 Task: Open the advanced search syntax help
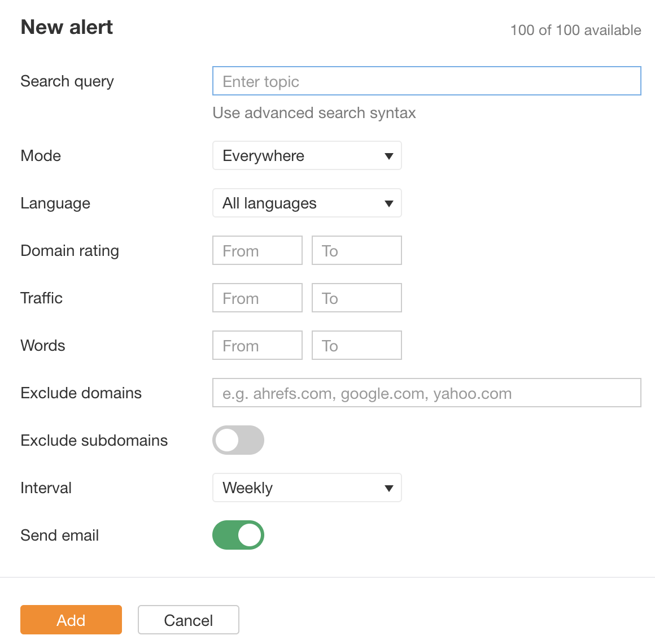pyautogui.click(x=314, y=113)
